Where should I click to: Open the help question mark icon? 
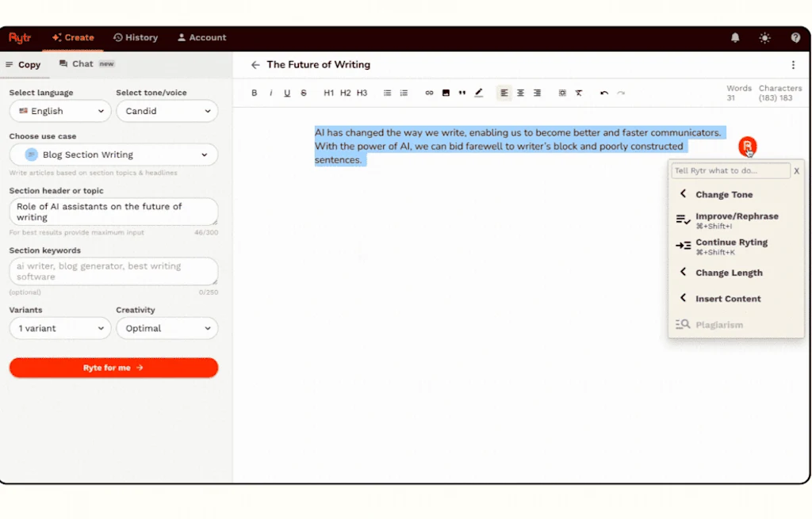(795, 37)
